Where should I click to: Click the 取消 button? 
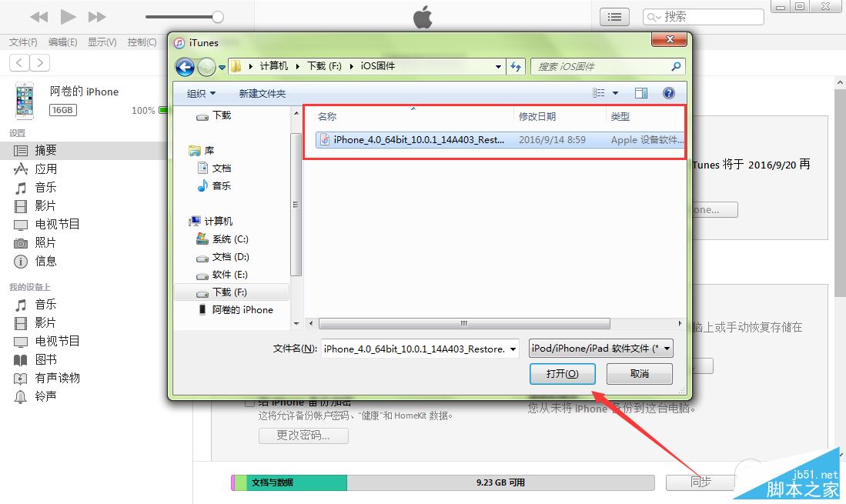640,373
